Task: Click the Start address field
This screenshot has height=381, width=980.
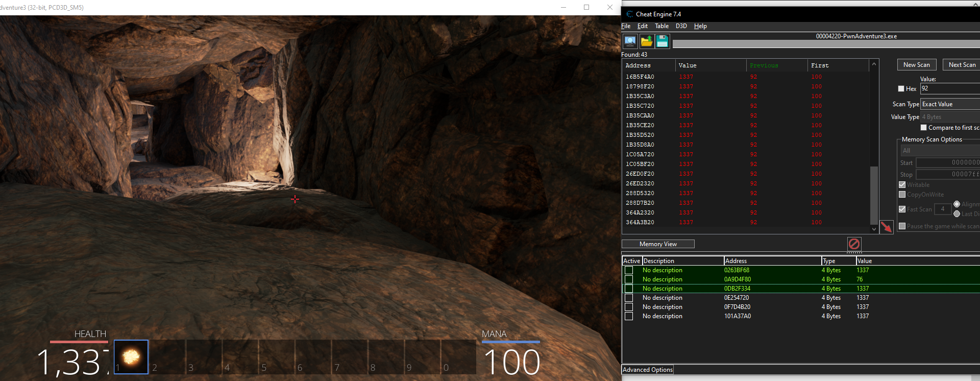Action: [948, 163]
